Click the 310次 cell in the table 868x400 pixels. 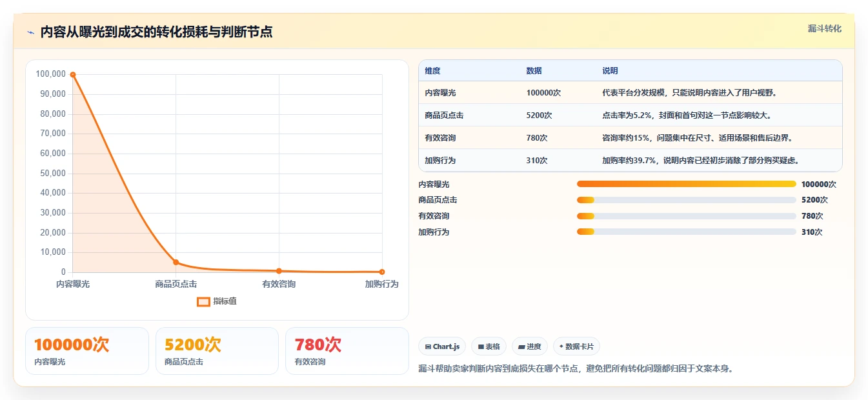click(x=537, y=161)
